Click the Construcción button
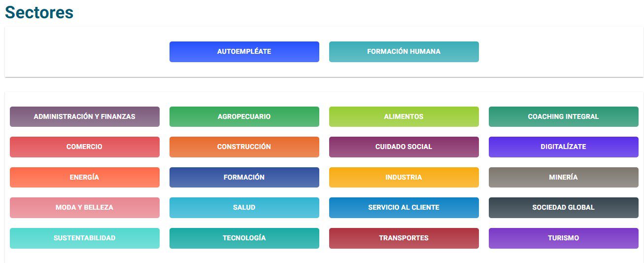This screenshot has height=263, width=644. point(244,147)
